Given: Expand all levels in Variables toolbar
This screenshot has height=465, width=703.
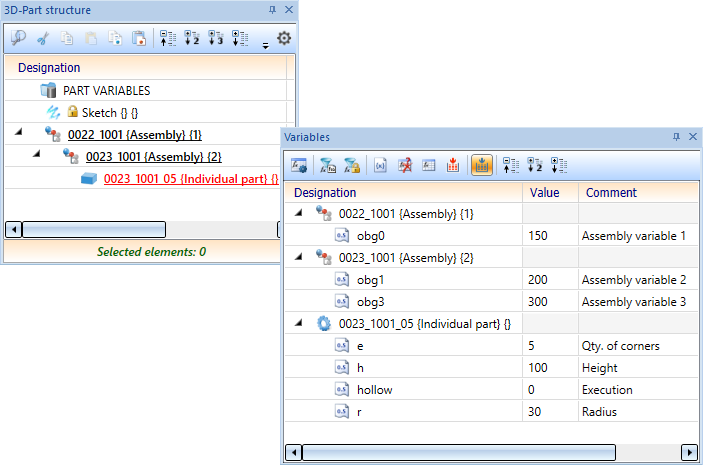Looking at the screenshot, I should pos(559,165).
